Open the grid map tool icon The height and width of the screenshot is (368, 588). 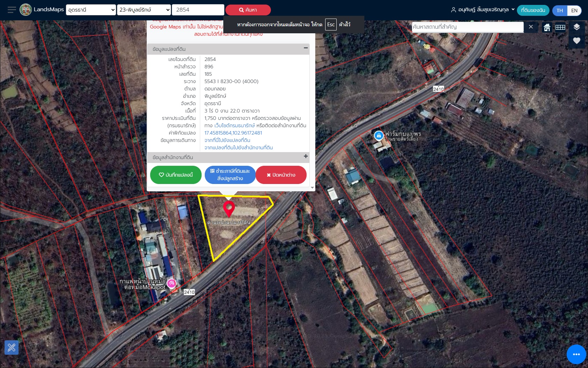point(560,27)
